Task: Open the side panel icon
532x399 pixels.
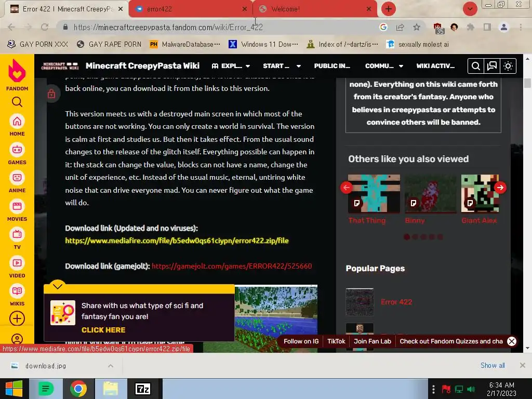Action: pos(487,27)
